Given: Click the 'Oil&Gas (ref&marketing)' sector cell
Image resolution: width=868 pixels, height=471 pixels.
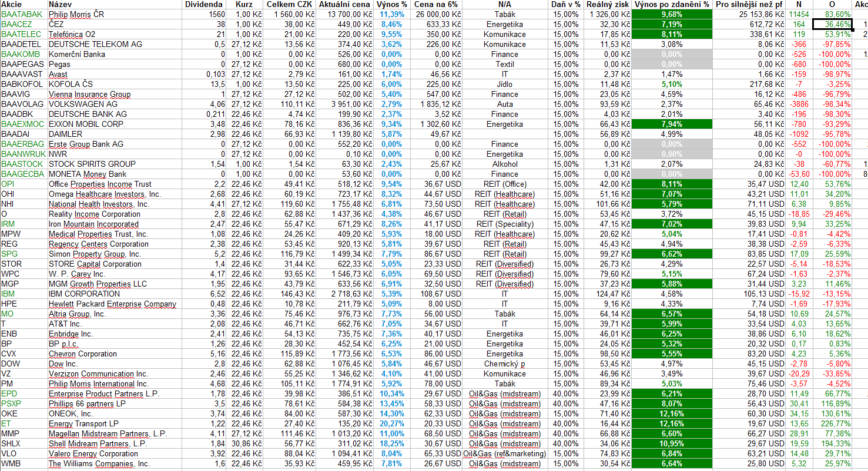Looking at the screenshot, I should point(505,453).
